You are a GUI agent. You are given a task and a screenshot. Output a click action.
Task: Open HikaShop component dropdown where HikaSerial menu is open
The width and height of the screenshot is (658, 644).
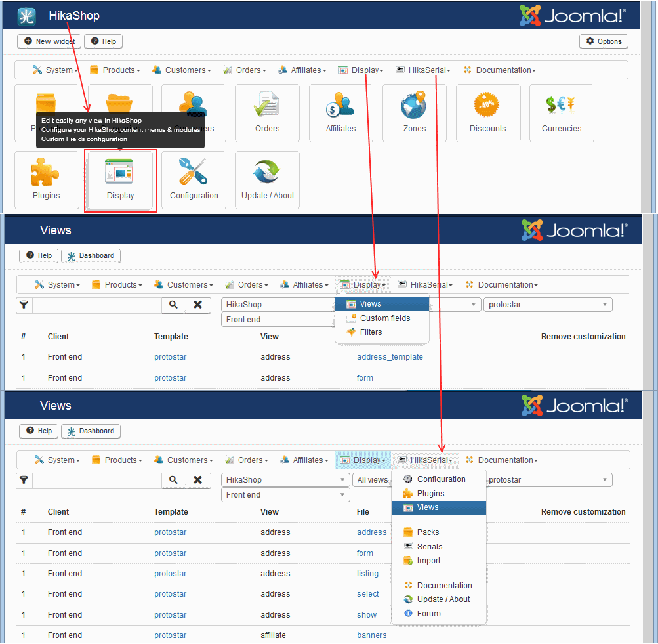pyautogui.click(x=285, y=480)
